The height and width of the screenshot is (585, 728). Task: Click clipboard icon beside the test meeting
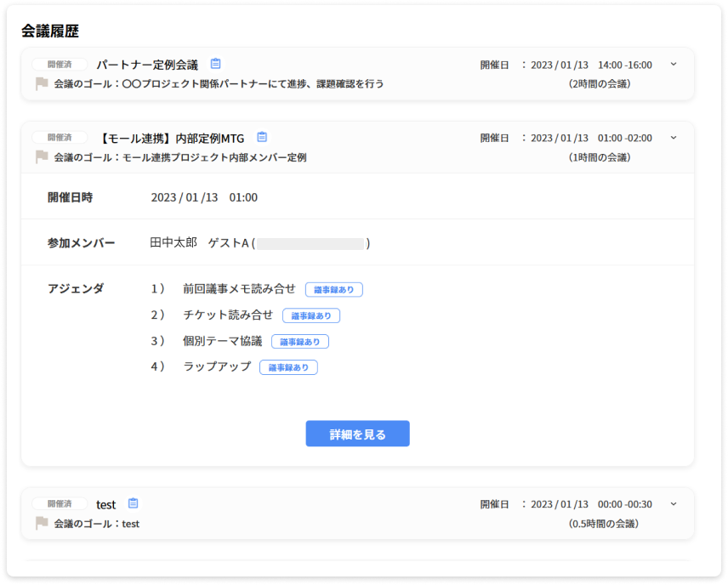133,503
